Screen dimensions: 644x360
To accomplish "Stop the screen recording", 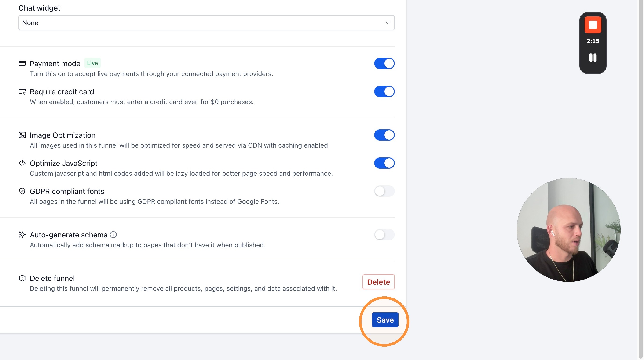I will click(x=593, y=25).
